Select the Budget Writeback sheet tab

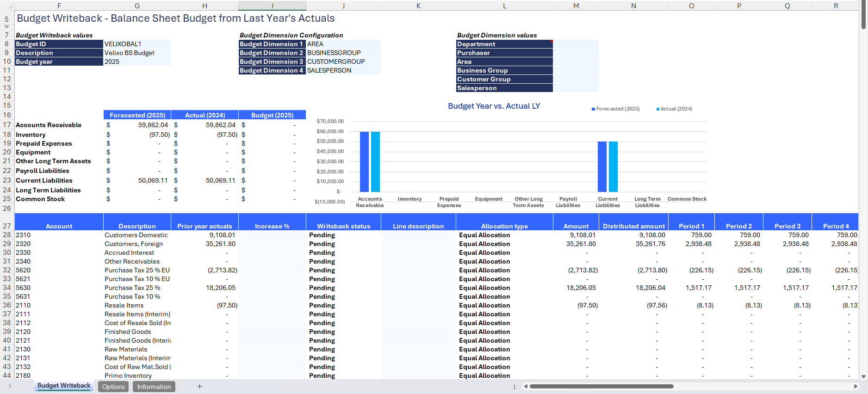pos(64,386)
